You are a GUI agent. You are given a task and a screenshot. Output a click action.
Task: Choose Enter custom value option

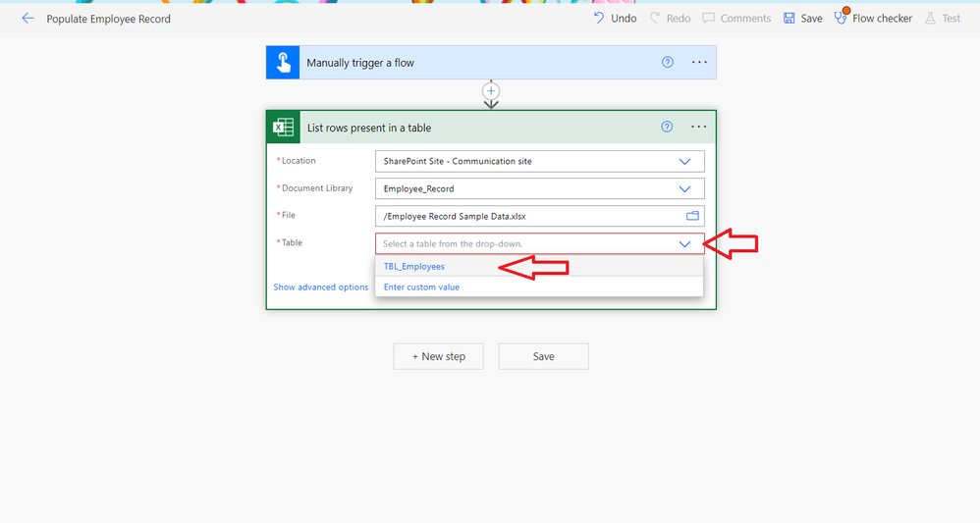click(539, 287)
